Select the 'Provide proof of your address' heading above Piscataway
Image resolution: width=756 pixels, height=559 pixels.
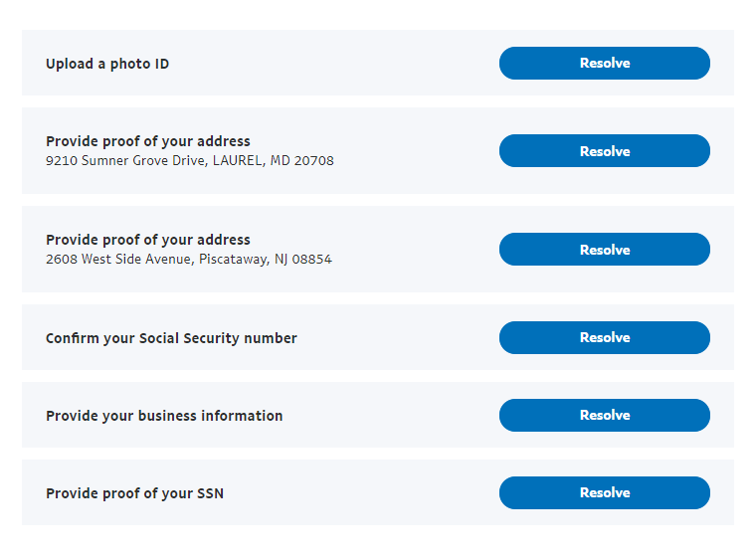coord(148,240)
